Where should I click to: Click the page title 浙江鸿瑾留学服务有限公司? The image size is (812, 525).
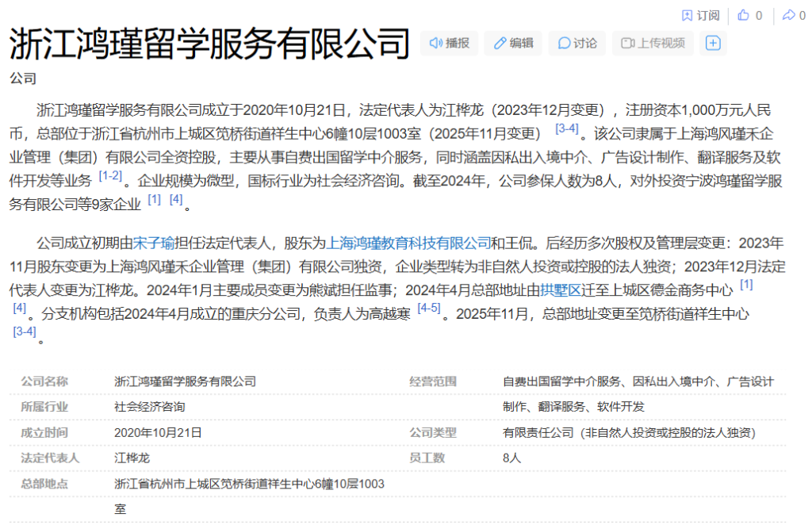[x=209, y=44]
